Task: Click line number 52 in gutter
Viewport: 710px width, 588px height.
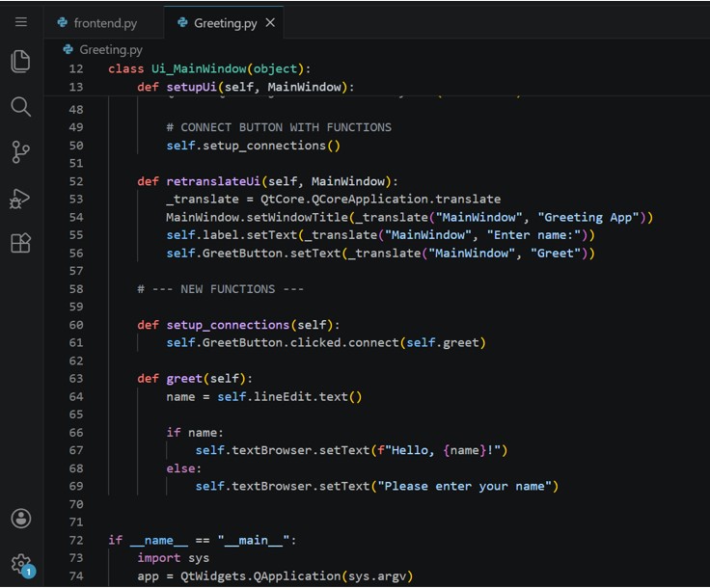Action: (x=76, y=181)
